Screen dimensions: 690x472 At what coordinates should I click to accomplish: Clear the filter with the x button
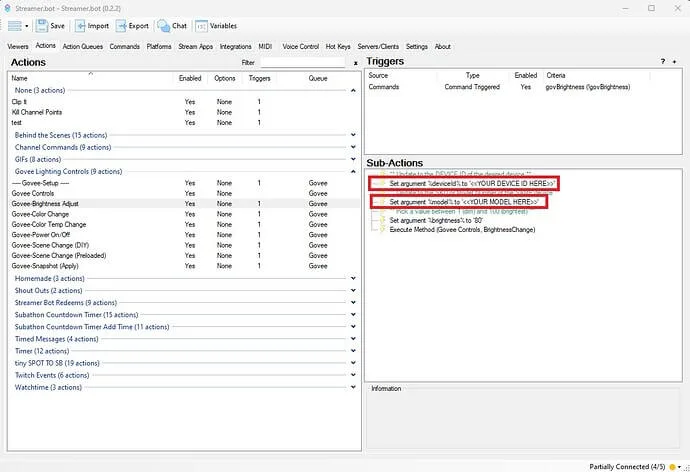pos(356,63)
